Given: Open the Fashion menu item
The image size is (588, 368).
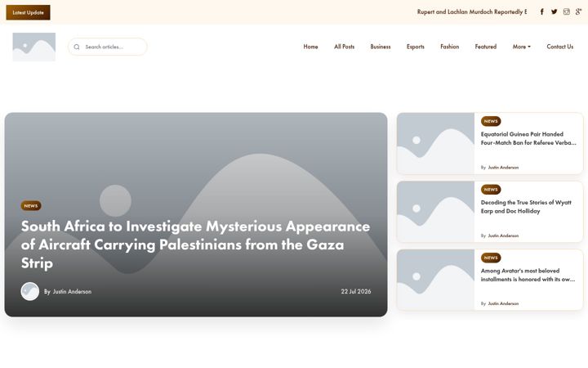Looking at the screenshot, I should pos(450,47).
